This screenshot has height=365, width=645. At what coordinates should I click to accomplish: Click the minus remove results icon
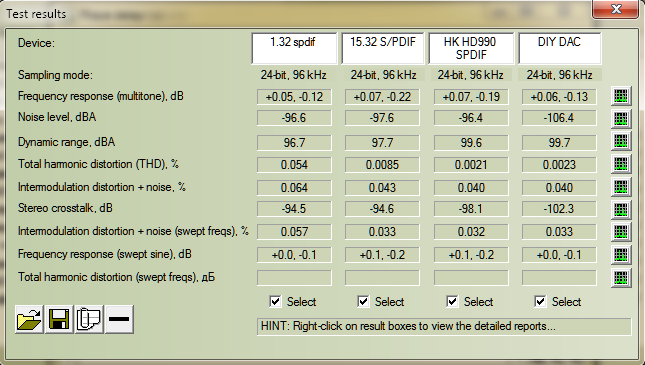pos(119,319)
